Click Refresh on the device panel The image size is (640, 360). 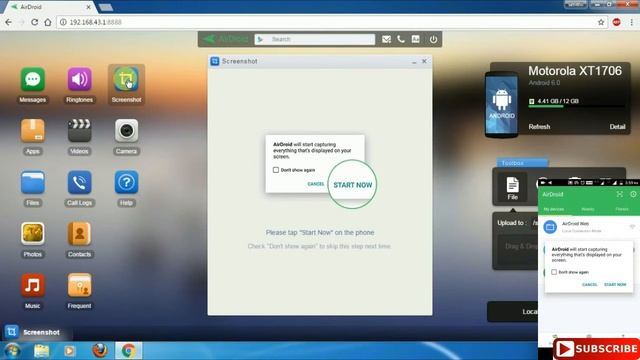[539, 127]
